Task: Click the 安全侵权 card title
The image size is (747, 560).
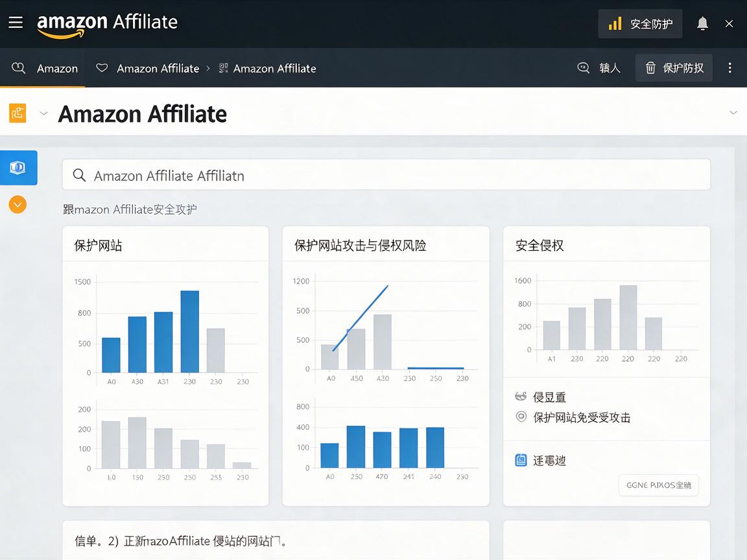Action: [539, 246]
